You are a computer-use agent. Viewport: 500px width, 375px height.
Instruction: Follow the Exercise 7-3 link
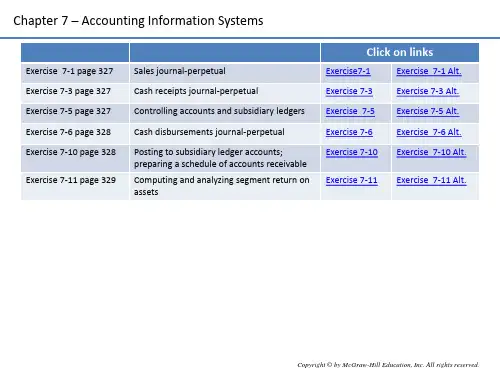pyautogui.click(x=349, y=91)
